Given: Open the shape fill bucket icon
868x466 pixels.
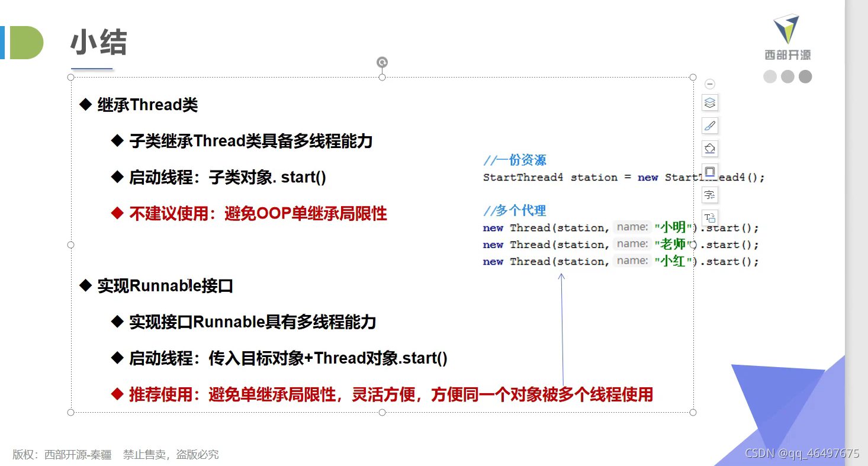Looking at the screenshot, I should click(x=710, y=148).
